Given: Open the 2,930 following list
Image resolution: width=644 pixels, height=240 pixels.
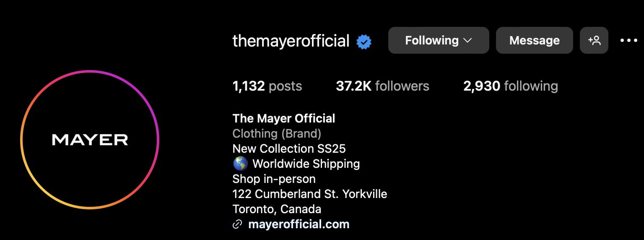Looking at the screenshot, I should pos(510,86).
